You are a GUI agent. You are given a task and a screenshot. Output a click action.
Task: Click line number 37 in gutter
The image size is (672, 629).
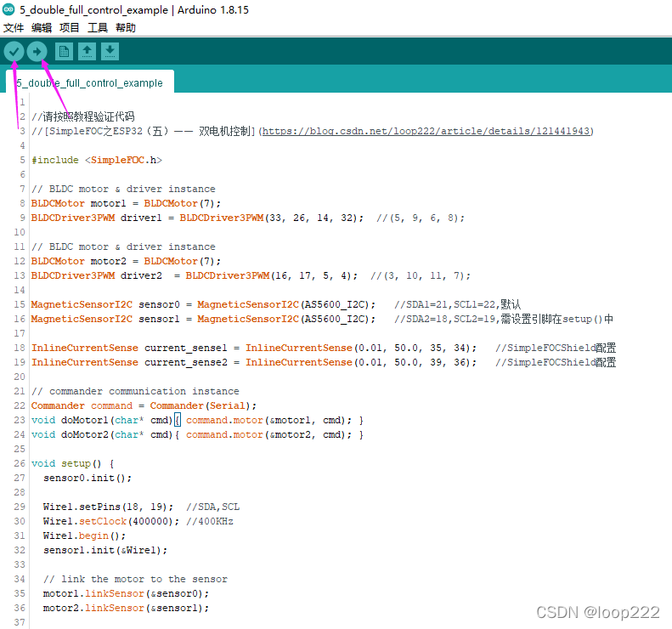tap(20, 622)
